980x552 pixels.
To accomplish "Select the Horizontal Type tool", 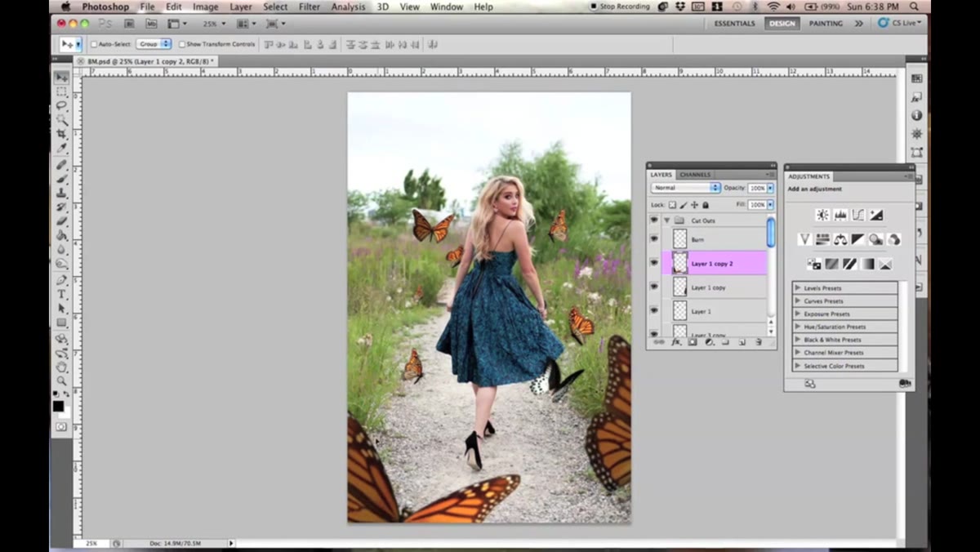I will pos(61,294).
